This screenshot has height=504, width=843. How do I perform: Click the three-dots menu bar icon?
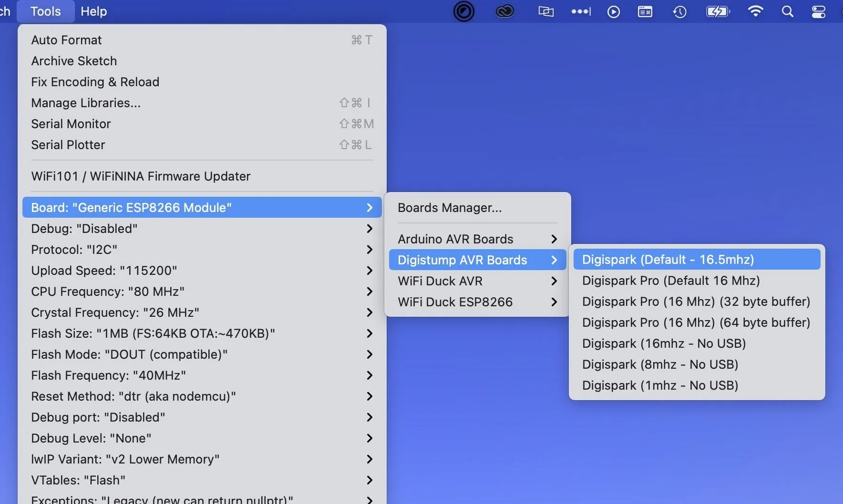[581, 11]
